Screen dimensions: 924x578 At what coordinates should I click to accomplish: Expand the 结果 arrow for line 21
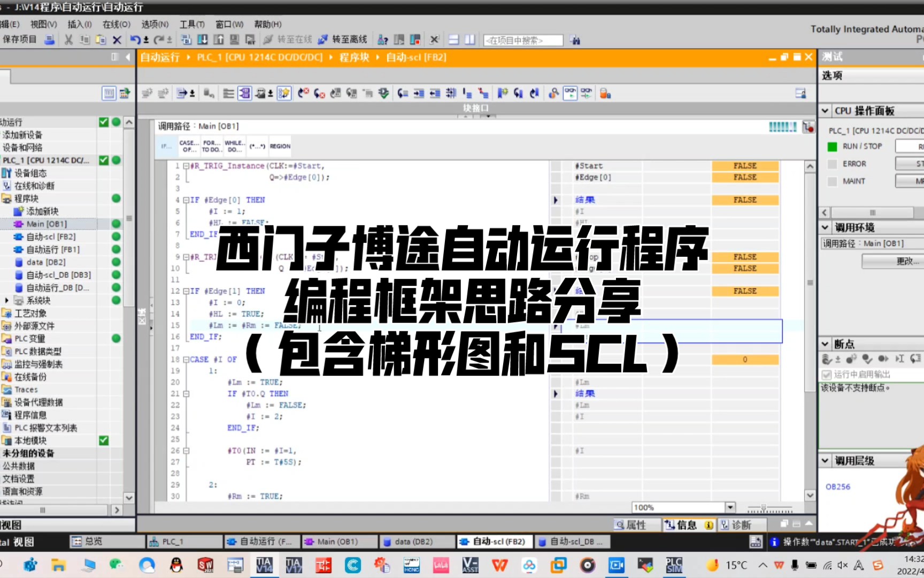[x=556, y=394]
